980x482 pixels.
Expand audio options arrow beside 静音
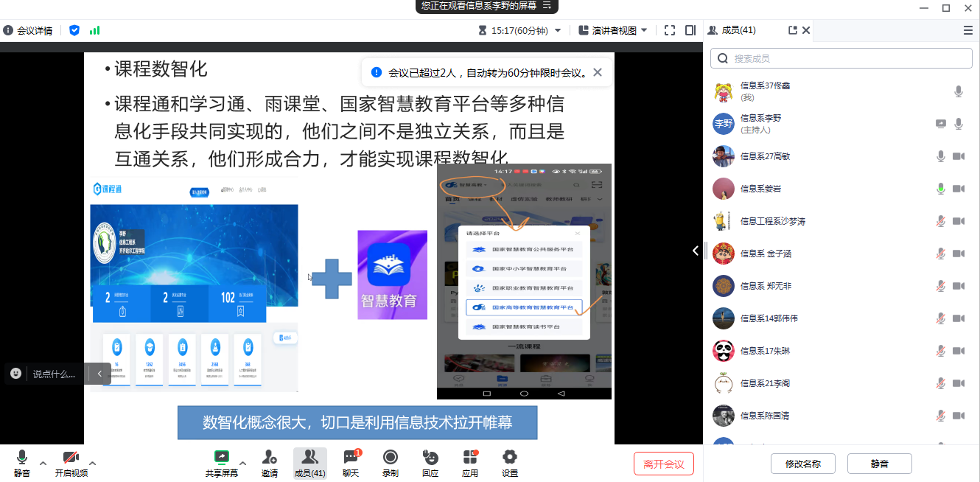pos(43,464)
